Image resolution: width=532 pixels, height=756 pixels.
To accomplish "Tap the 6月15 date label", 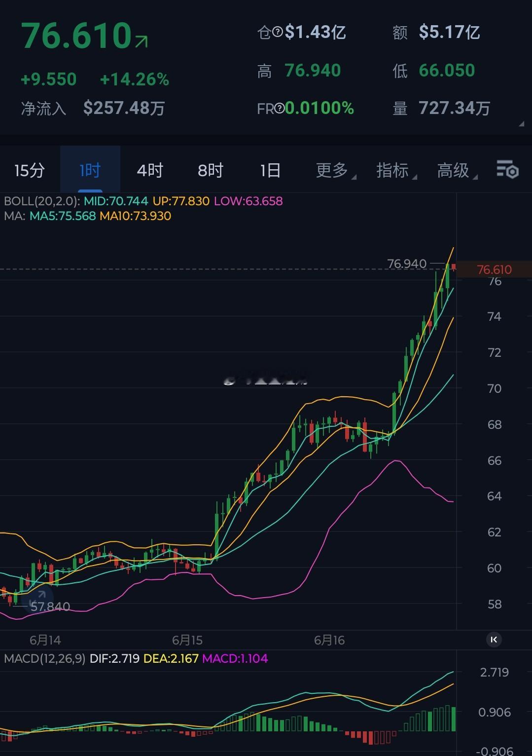I will [x=187, y=640].
